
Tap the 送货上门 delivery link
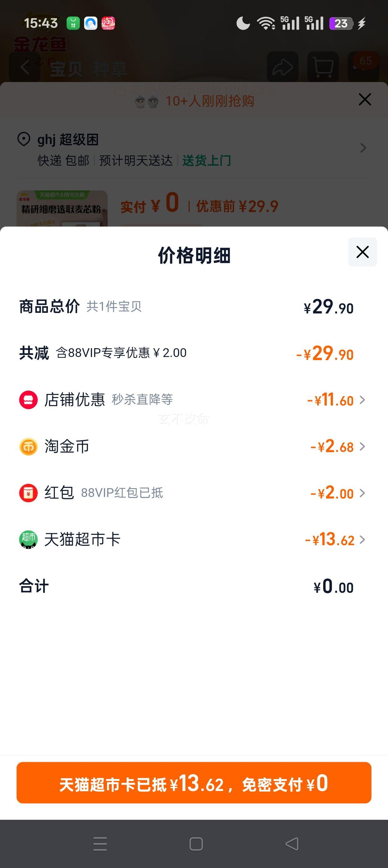pos(207,160)
